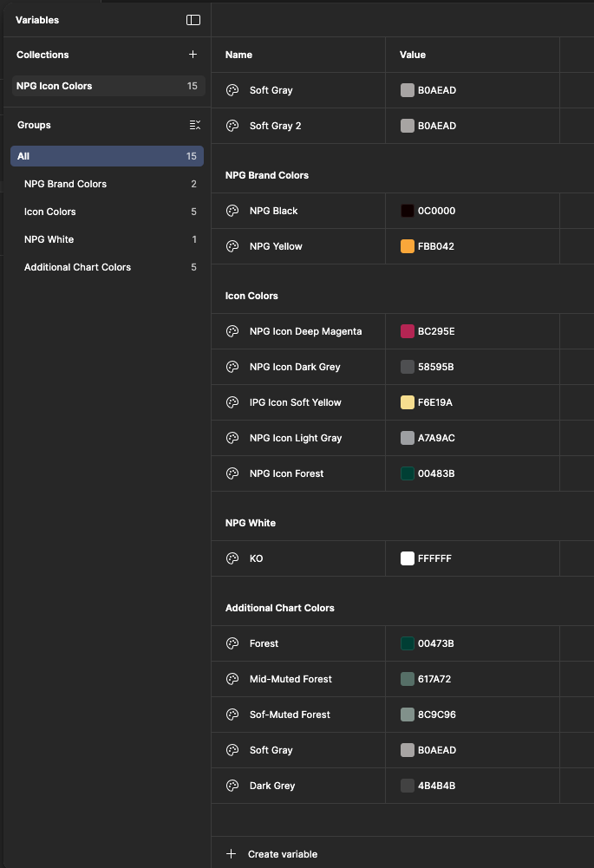Open the A7A9AC color swatch
594x868 pixels.
(408, 438)
